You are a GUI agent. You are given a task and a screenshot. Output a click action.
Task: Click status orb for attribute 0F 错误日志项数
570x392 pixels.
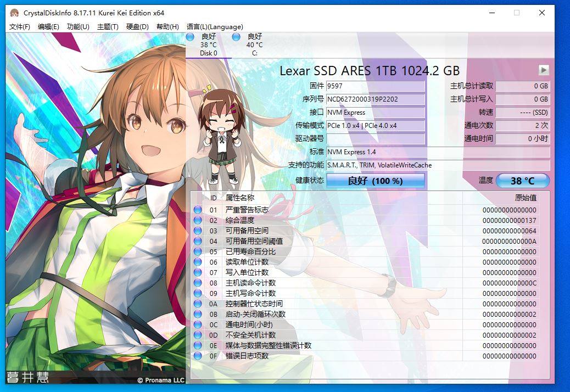[198, 356]
